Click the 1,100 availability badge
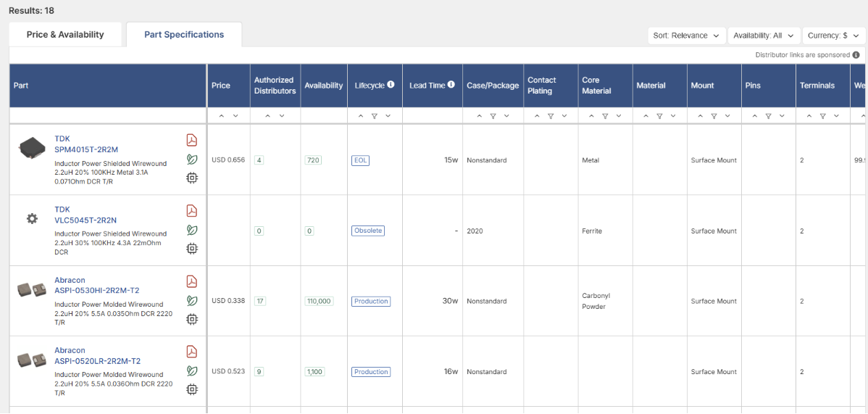 (x=315, y=372)
